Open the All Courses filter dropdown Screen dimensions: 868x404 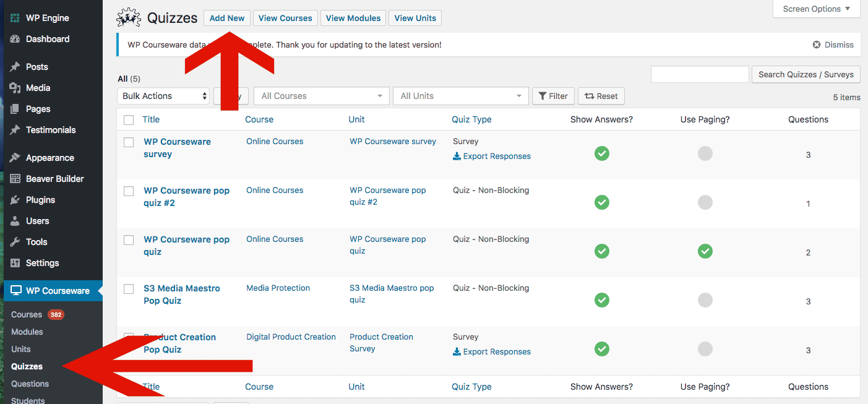(321, 96)
